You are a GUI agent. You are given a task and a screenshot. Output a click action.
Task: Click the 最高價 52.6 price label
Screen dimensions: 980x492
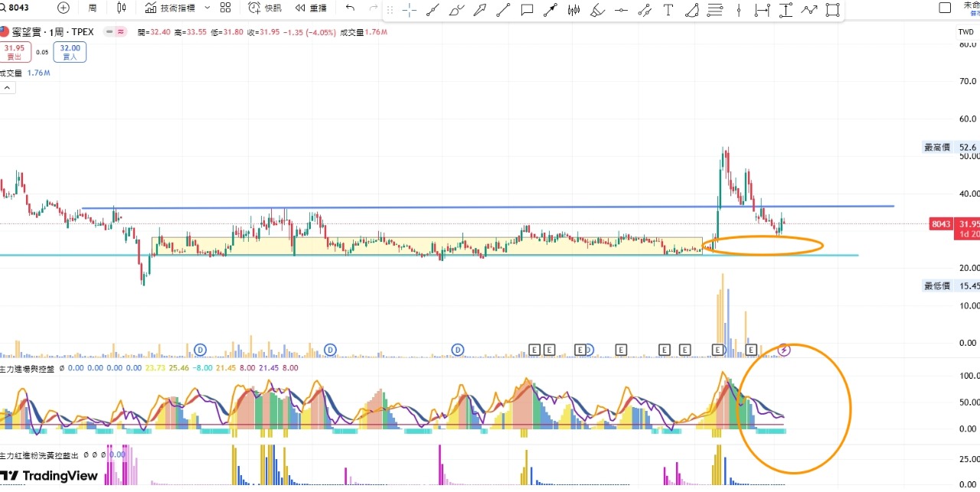[x=951, y=147]
